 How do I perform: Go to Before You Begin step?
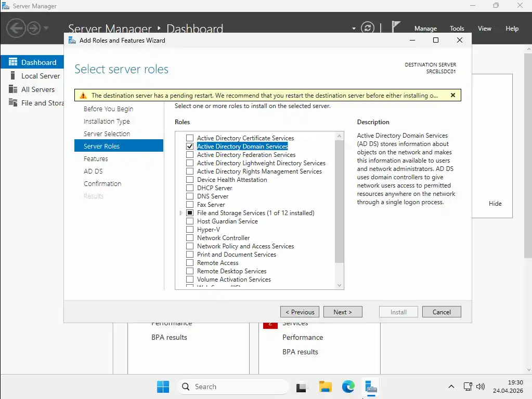click(x=108, y=109)
